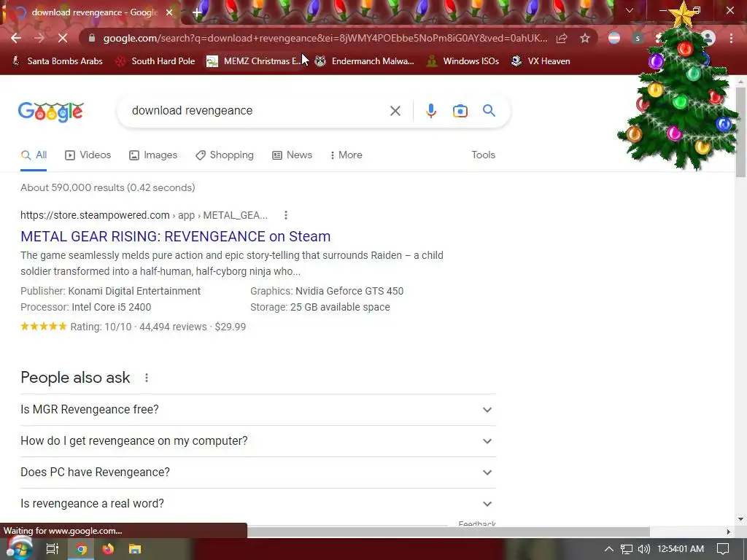The width and height of the screenshot is (747, 560).
Task: Expand 'Is MGR Revengeance free?'
Action: (x=258, y=410)
